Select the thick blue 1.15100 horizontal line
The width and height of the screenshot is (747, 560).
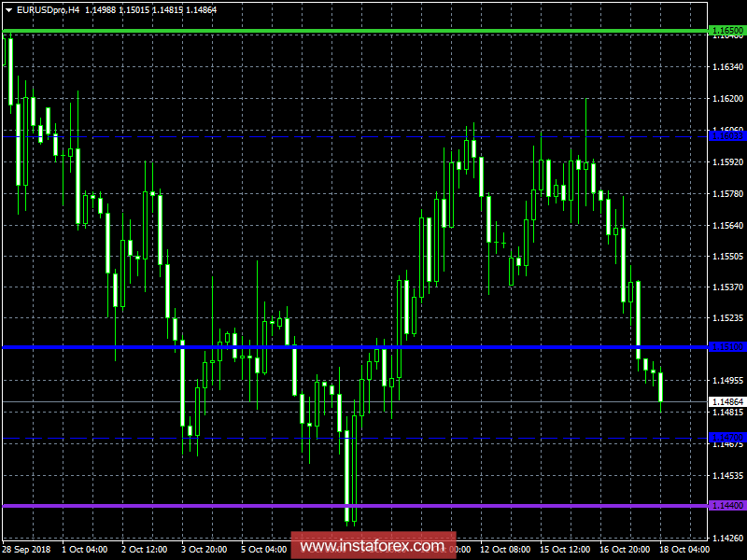355,347
